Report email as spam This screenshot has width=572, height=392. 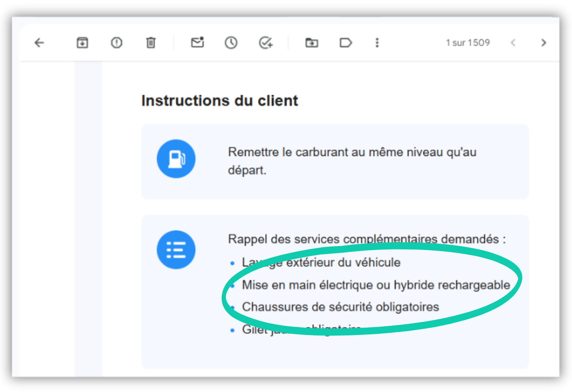tap(117, 43)
